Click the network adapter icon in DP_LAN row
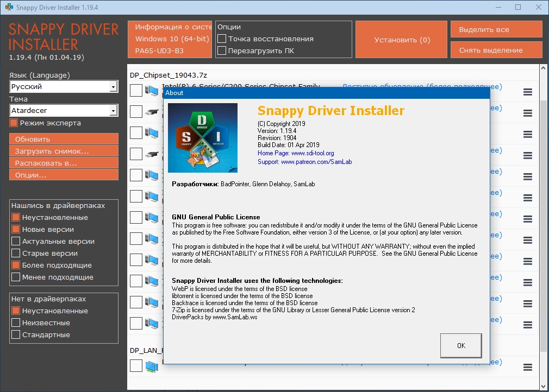 [152, 366]
